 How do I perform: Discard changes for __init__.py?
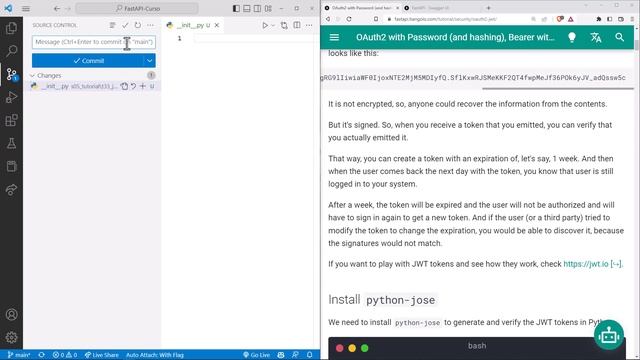click(133, 86)
